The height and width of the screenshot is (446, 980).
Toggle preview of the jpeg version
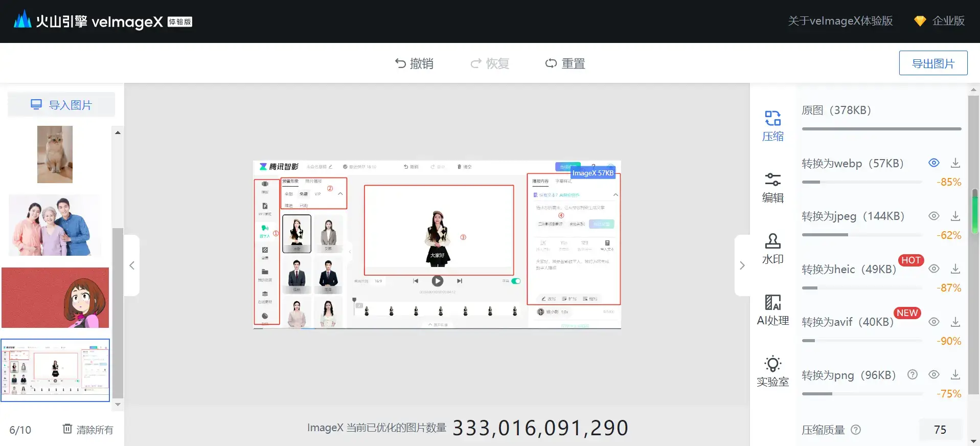click(933, 216)
